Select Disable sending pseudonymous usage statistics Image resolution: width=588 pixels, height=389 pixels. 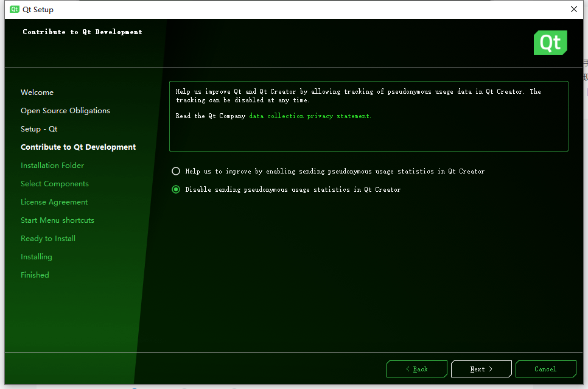(176, 189)
